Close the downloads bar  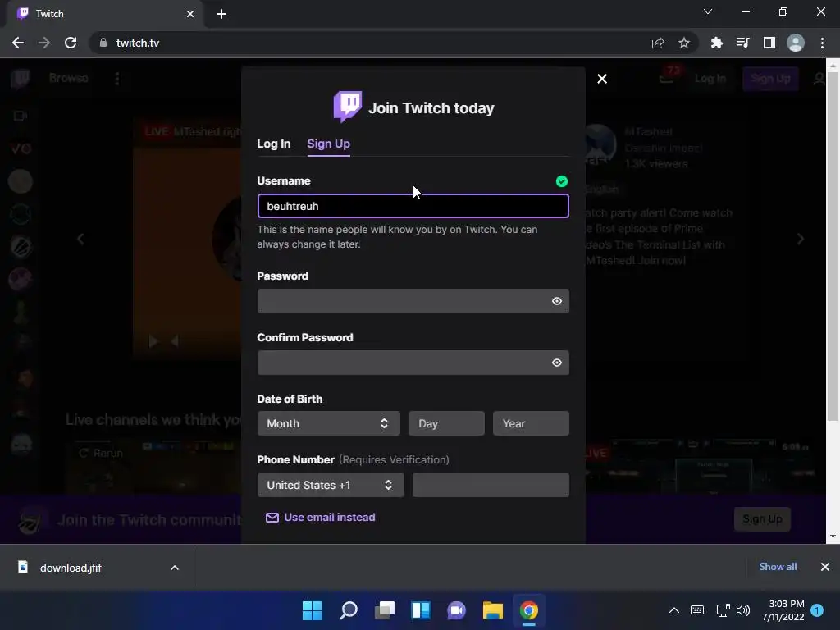point(825,567)
